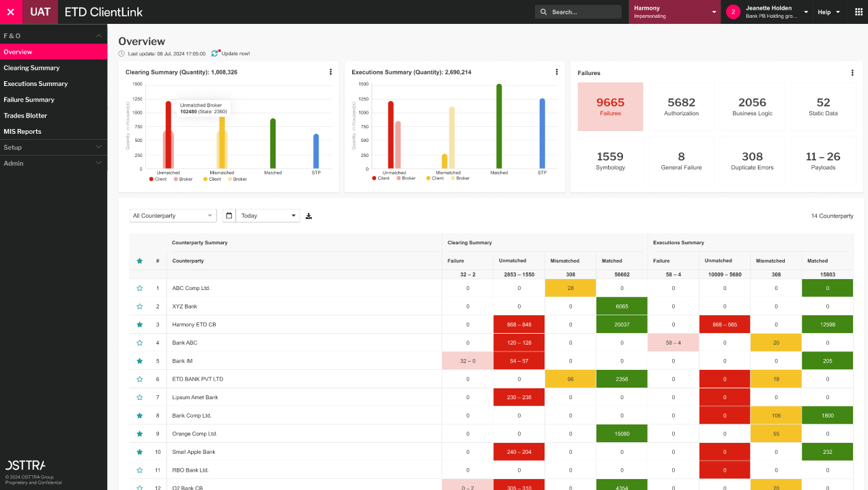
Task: Open the apps grid icon
Action: click(858, 12)
